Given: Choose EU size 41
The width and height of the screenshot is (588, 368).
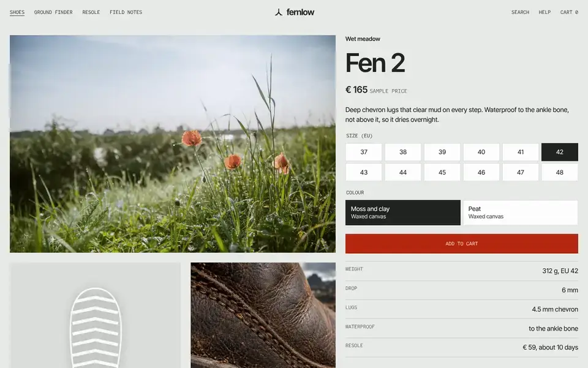Looking at the screenshot, I should tap(521, 152).
